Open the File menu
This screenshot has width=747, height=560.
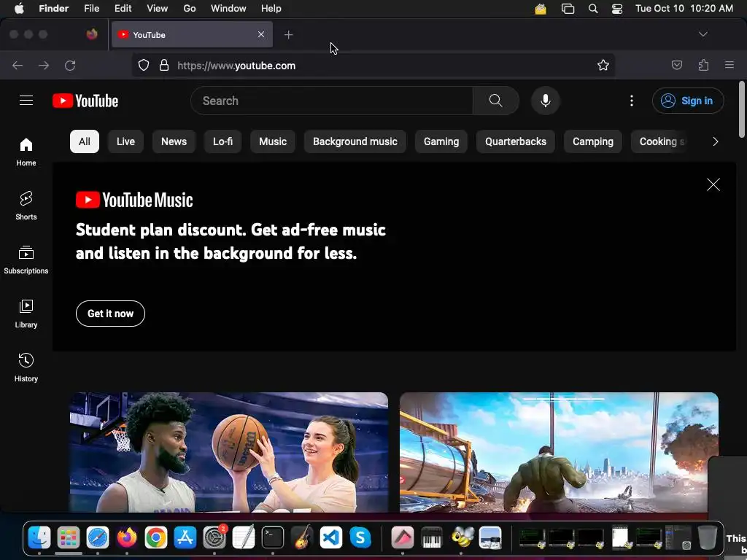(x=91, y=9)
